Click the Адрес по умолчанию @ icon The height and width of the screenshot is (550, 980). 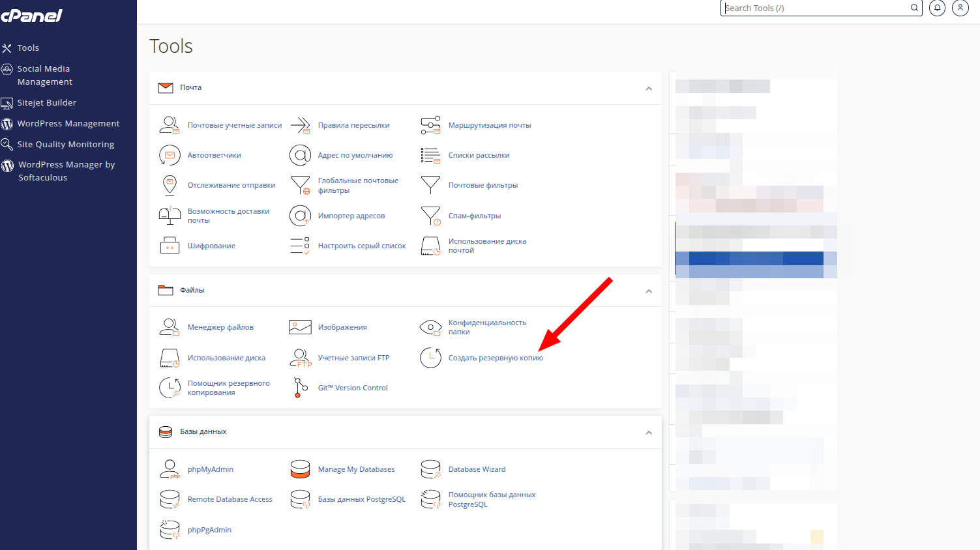pos(300,155)
